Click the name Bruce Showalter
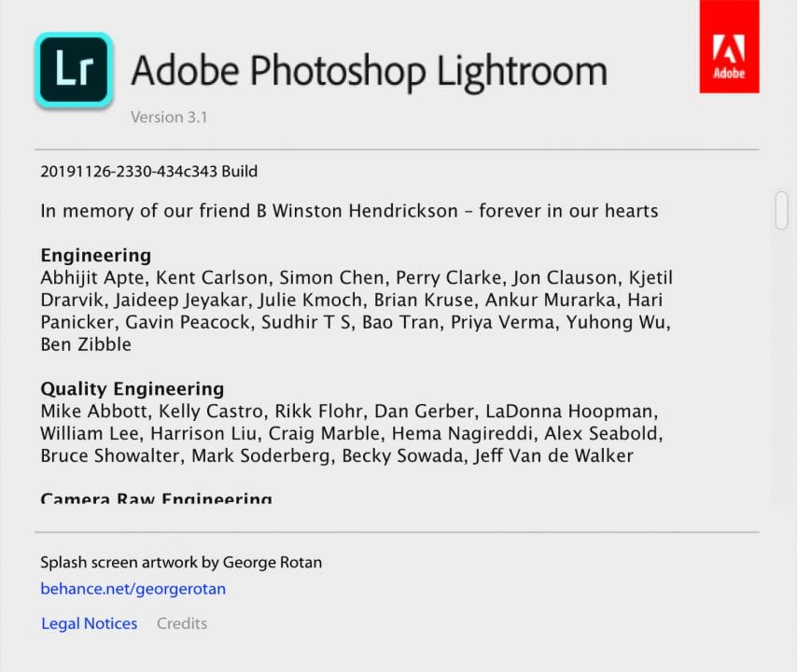Image resolution: width=797 pixels, height=672 pixels. (x=110, y=456)
